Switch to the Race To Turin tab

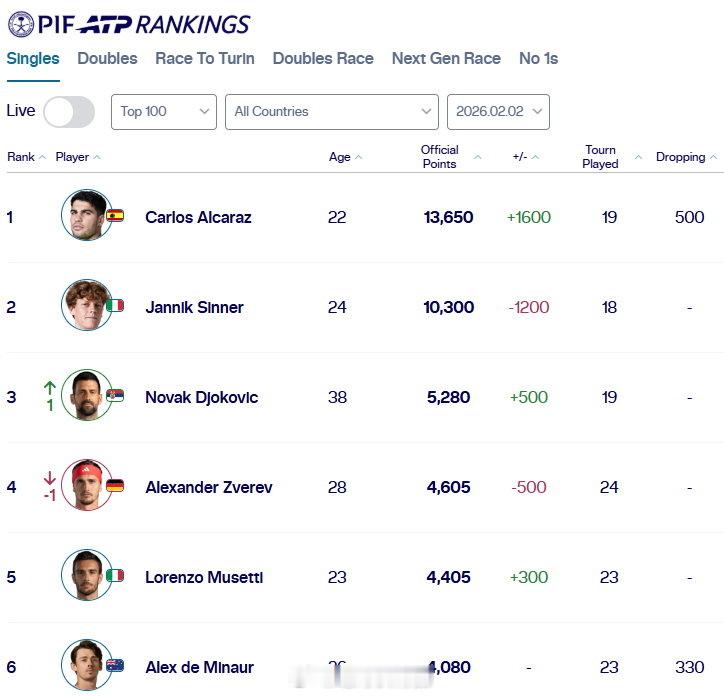tap(205, 58)
